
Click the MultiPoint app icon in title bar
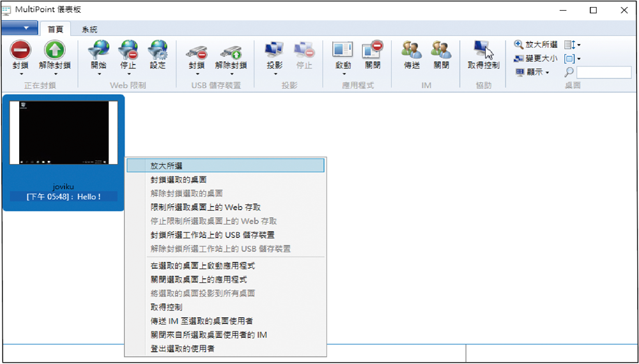tap(6, 10)
